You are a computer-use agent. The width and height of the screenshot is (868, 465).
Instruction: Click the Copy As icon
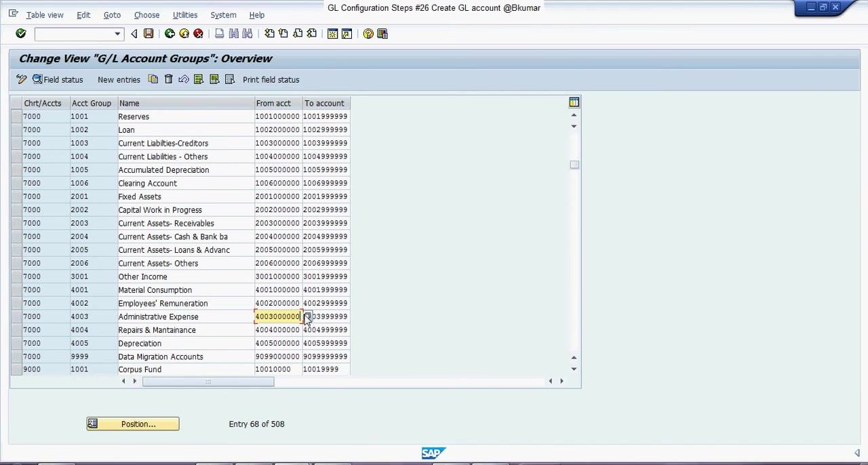point(153,80)
